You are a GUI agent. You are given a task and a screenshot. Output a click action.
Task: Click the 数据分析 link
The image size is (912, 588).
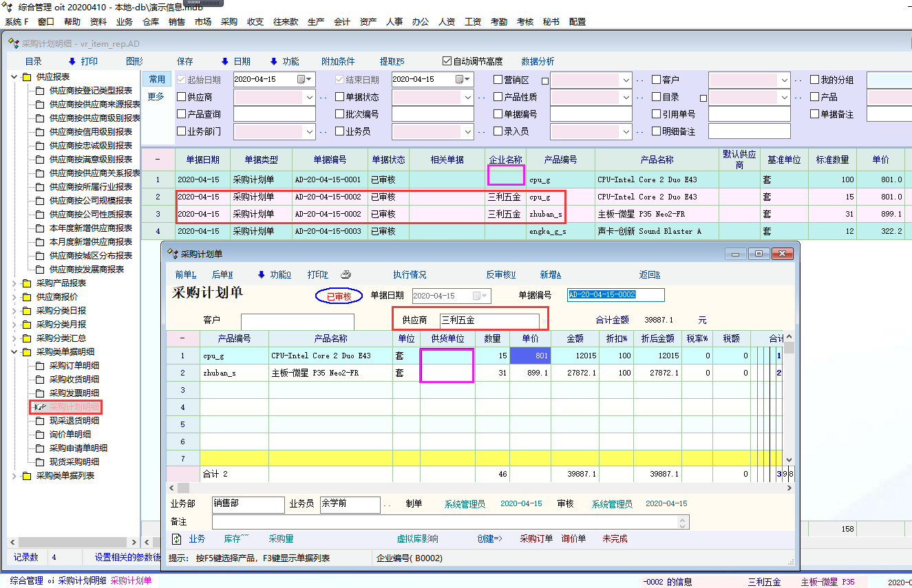click(538, 61)
